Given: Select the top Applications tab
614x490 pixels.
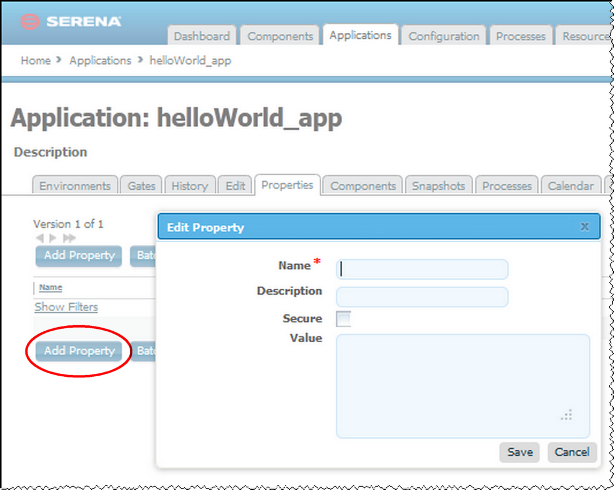Looking at the screenshot, I should point(360,35).
